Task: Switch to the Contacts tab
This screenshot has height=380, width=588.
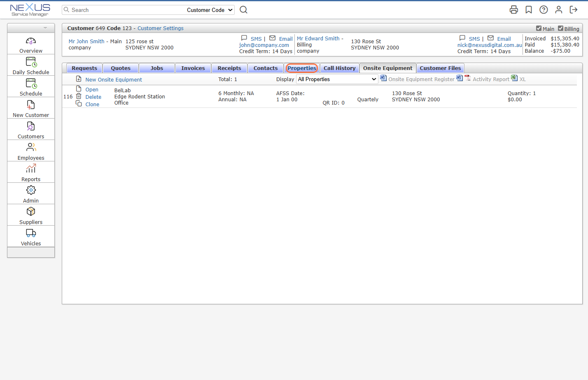Action: pyautogui.click(x=266, y=68)
